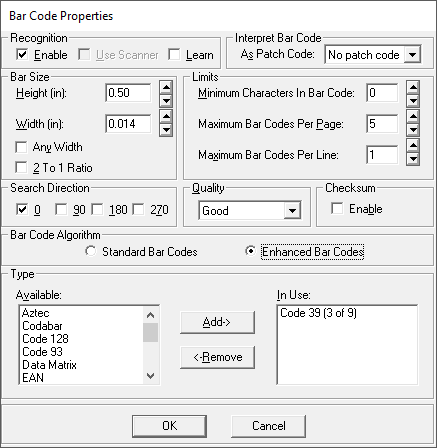Increase Maximum Bar Codes Per Line
This screenshot has height=448, width=437.
point(413,145)
